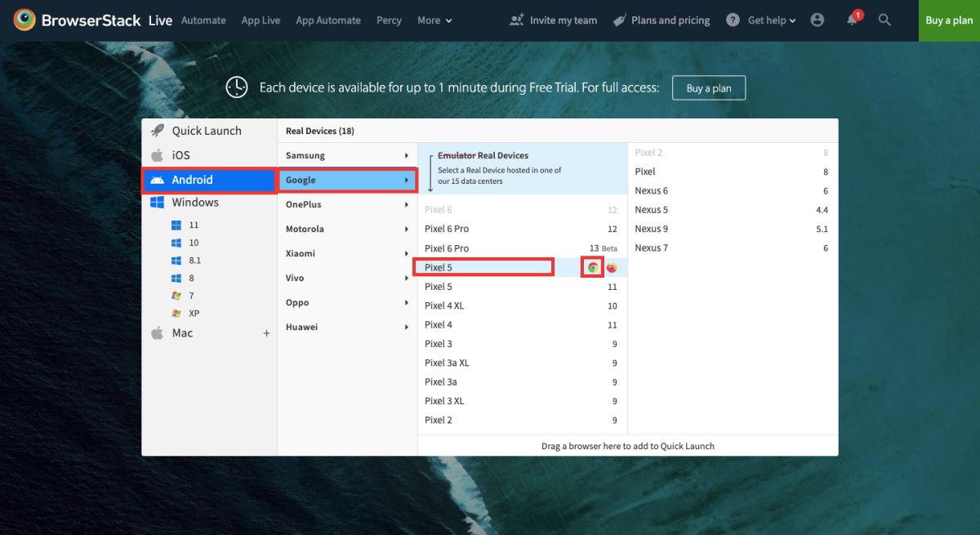The image size is (980, 535).
Task: Click the Get help question mark icon
Action: [733, 20]
